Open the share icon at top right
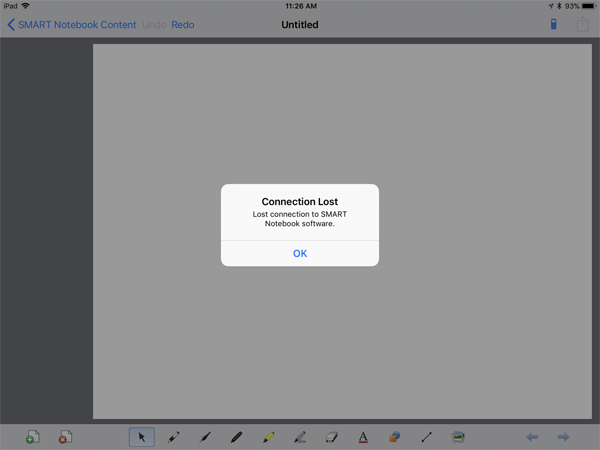Screen dimensions: 600x450 (582, 24)
